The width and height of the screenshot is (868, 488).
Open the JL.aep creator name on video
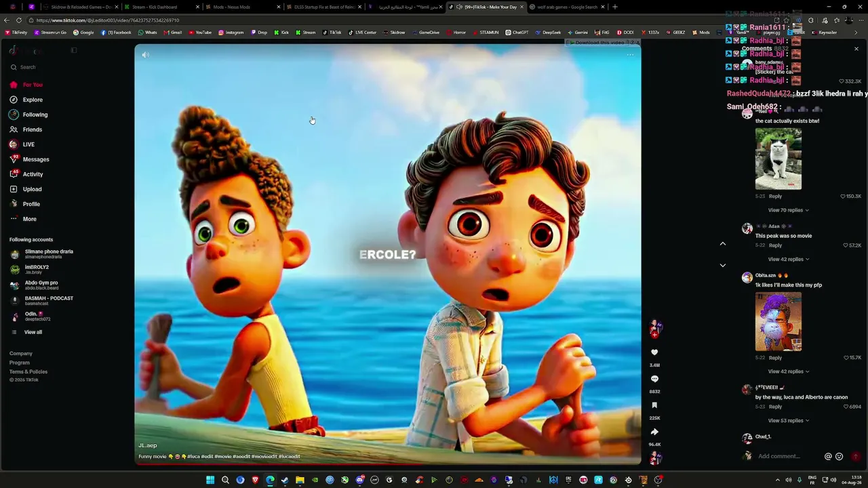tap(148, 445)
